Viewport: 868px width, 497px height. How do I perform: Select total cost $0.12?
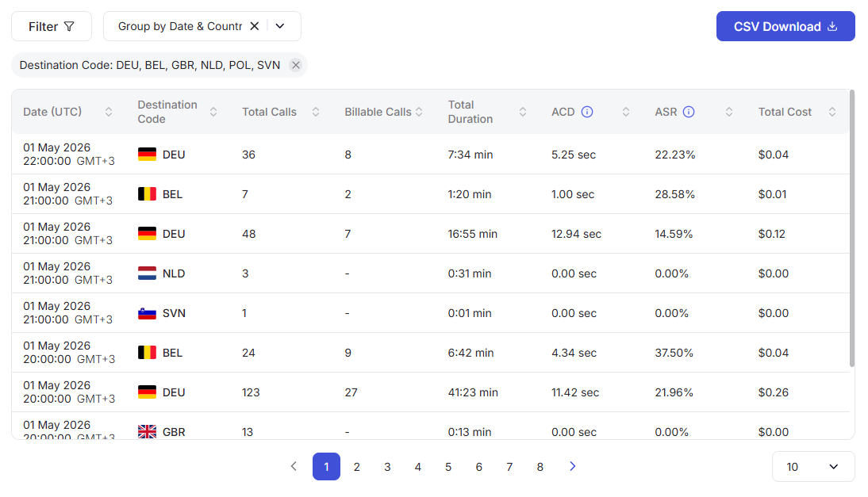click(x=772, y=234)
